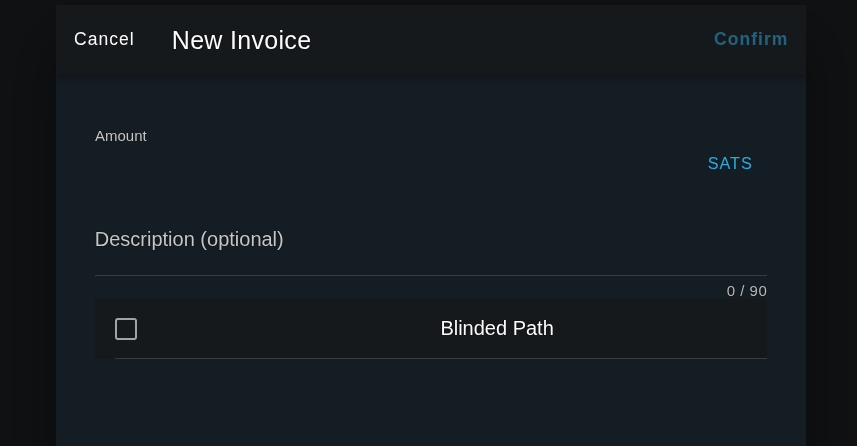Change invoice unit from SATS
Image resolution: width=857 pixels, height=446 pixels.
click(730, 164)
